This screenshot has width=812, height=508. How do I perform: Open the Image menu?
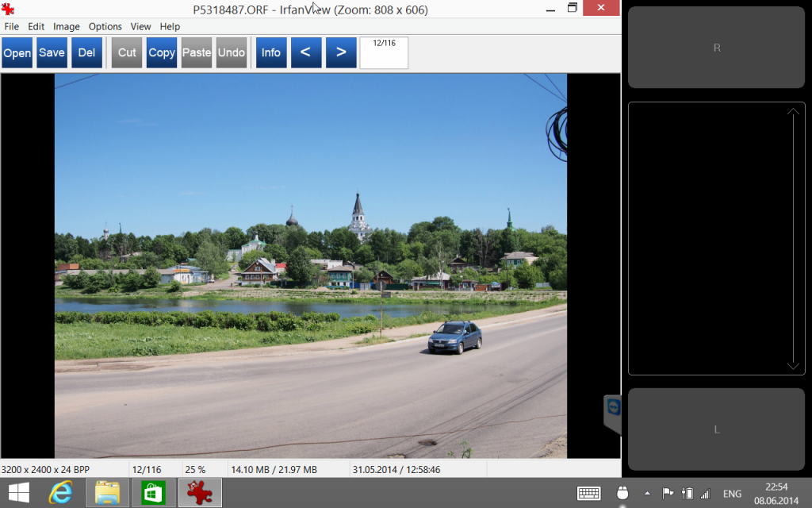(x=67, y=26)
